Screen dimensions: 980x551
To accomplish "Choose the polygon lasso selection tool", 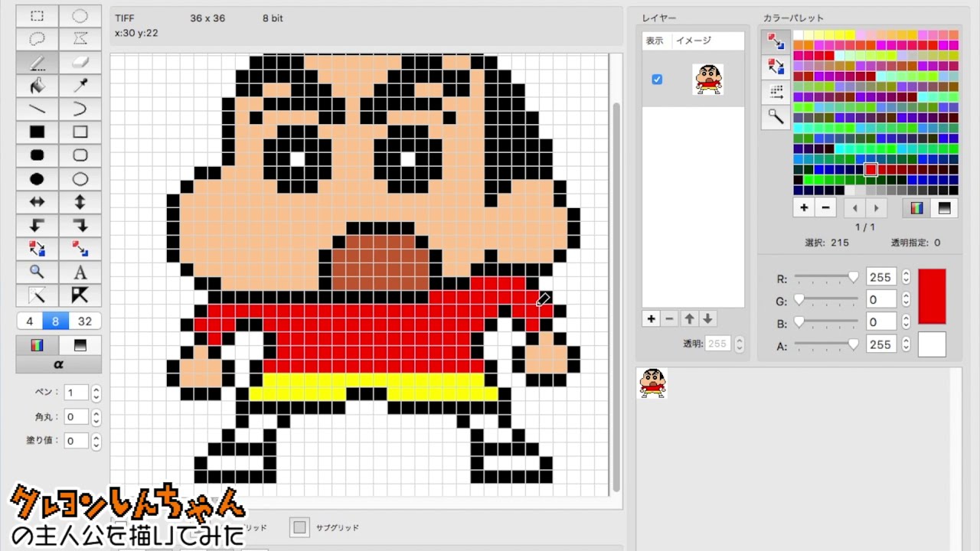I will (80, 38).
